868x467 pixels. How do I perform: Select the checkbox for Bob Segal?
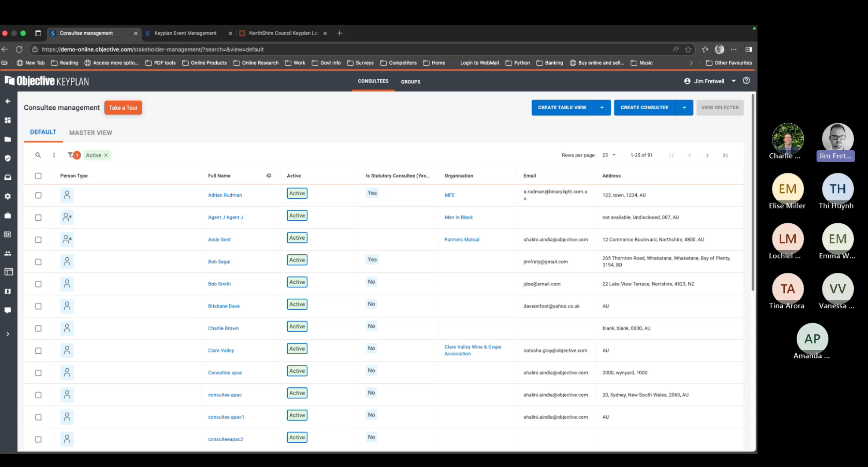[x=38, y=262]
